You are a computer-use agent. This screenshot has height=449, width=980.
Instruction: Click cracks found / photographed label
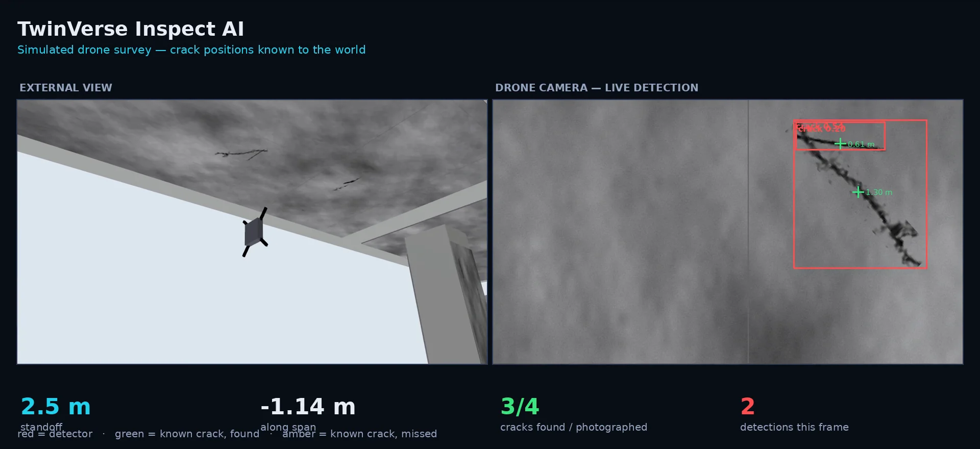point(574,427)
